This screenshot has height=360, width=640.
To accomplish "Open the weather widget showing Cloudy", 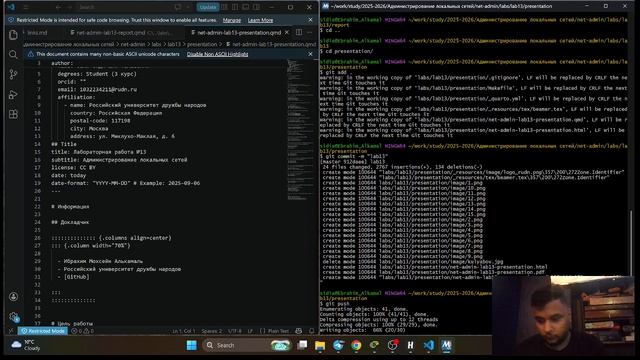I will (x=26, y=345).
